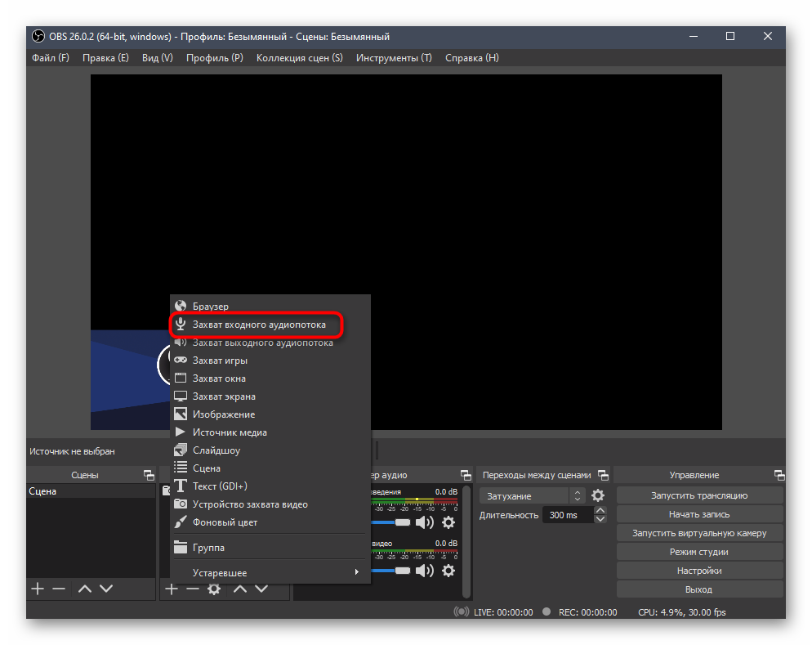Open the Правка (E) menu
The image size is (812, 645).
105,57
